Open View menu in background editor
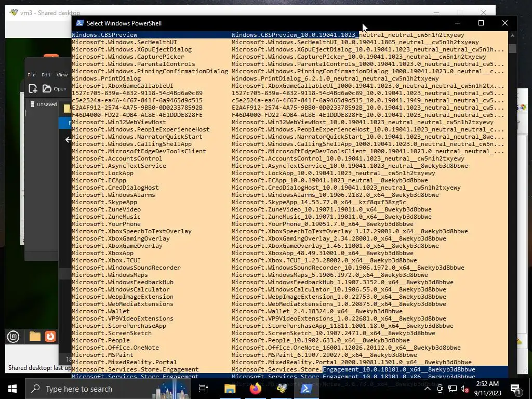532x399 pixels. 62,75
